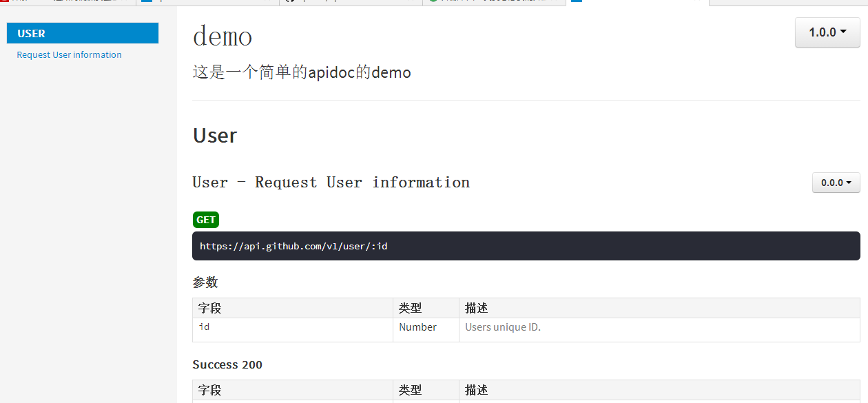This screenshot has height=403, width=868.
Task: Click the demo page title
Action: [222, 36]
